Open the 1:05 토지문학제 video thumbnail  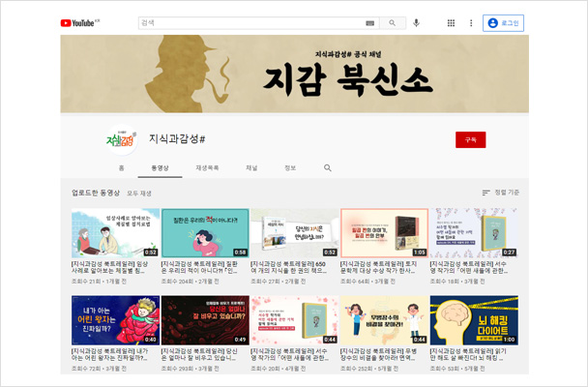click(x=384, y=233)
